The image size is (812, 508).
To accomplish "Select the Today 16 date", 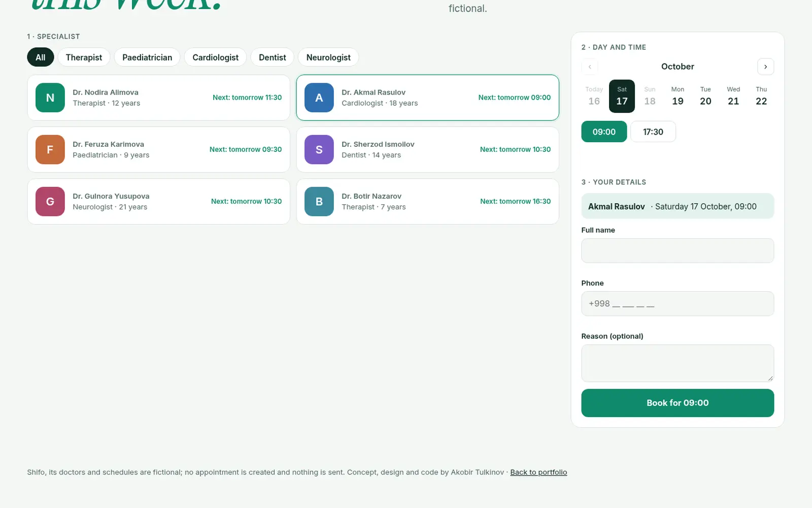I will [x=594, y=96].
